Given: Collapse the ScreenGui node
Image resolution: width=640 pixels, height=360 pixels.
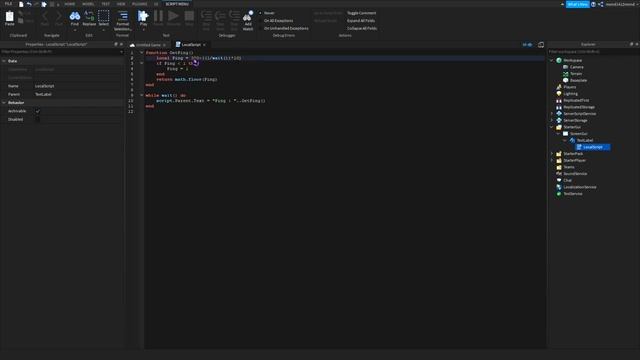Looking at the screenshot, I should coord(558,134).
